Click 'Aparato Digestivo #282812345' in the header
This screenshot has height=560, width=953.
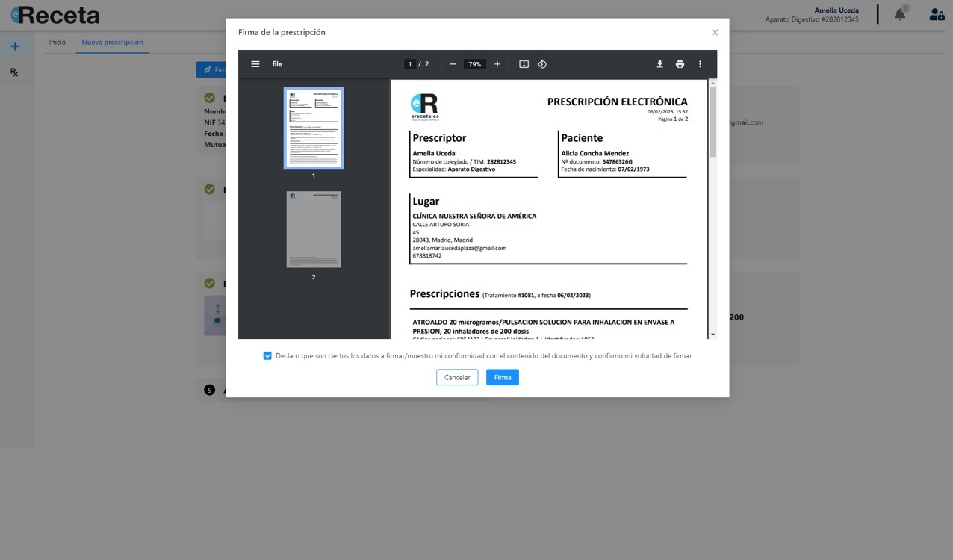coord(812,19)
